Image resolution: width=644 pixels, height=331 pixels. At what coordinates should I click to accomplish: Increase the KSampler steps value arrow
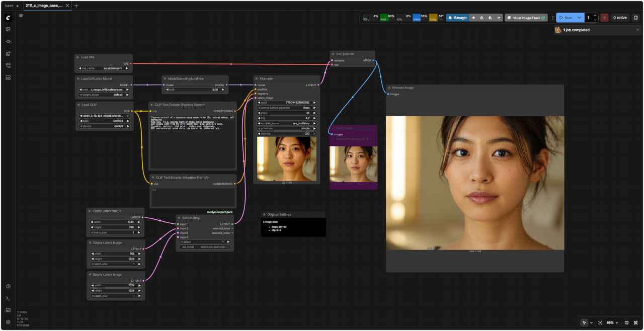click(314, 113)
